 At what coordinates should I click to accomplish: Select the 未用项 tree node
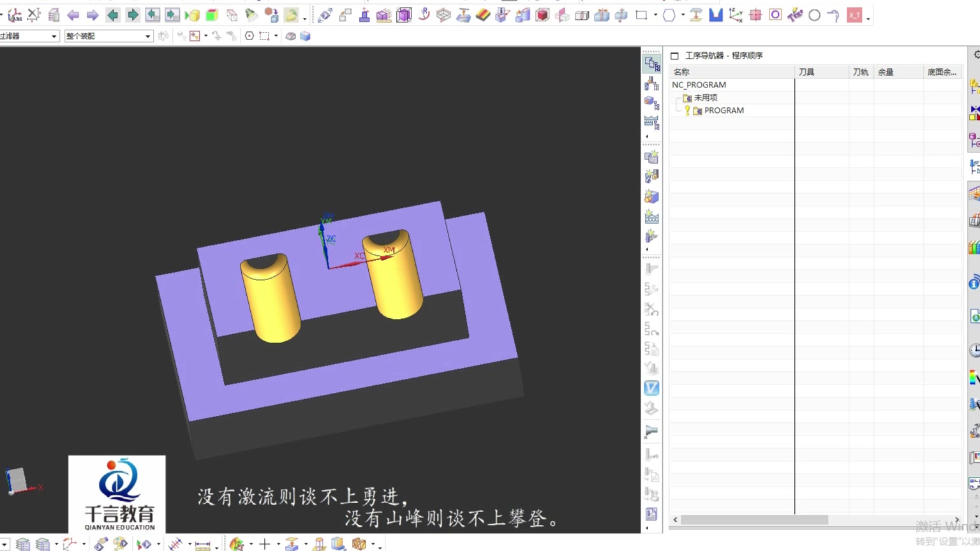[x=706, y=98]
